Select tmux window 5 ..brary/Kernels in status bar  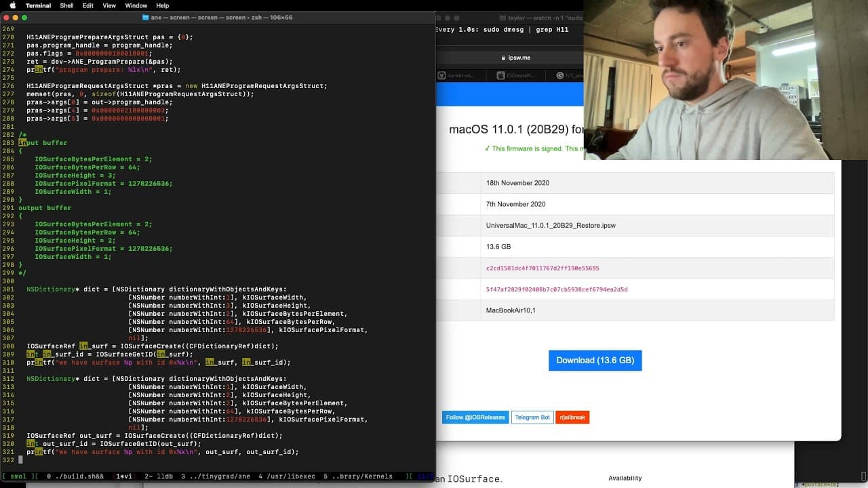point(359,476)
